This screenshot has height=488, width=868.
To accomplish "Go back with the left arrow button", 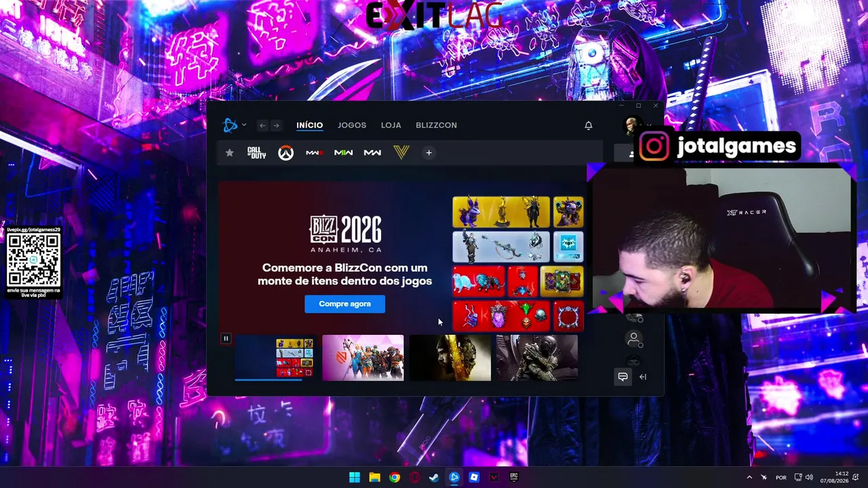I will click(x=262, y=125).
